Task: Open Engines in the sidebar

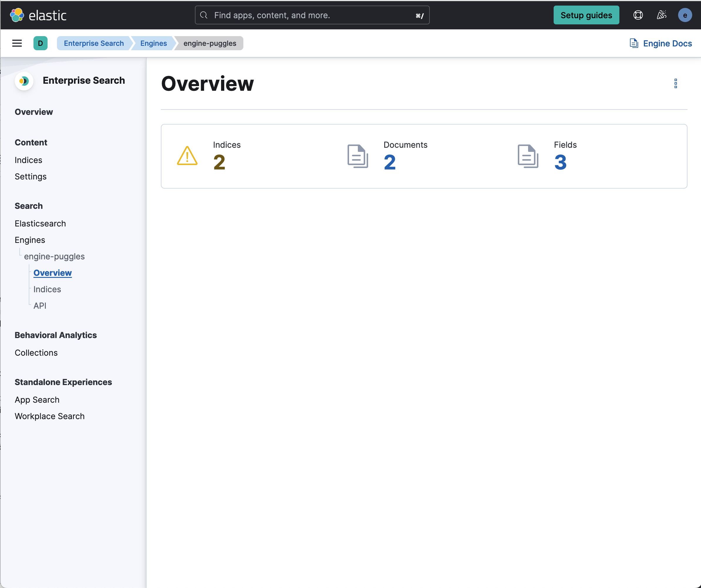Action: [30, 240]
